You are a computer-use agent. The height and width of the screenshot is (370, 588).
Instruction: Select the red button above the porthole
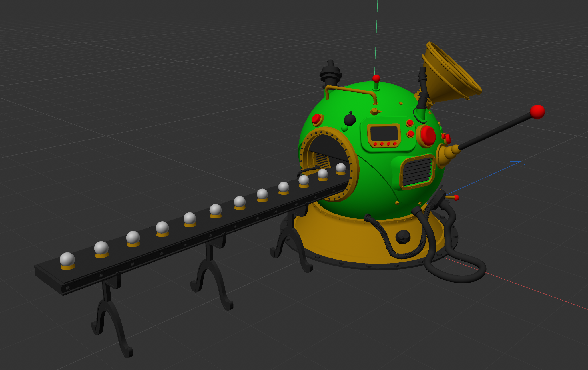coord(316,119)
